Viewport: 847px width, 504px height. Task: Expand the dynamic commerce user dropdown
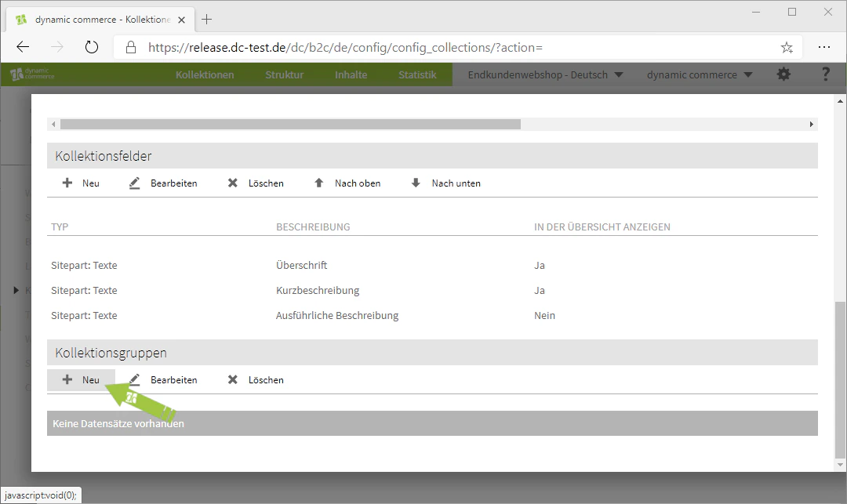(x=699, y=74)
